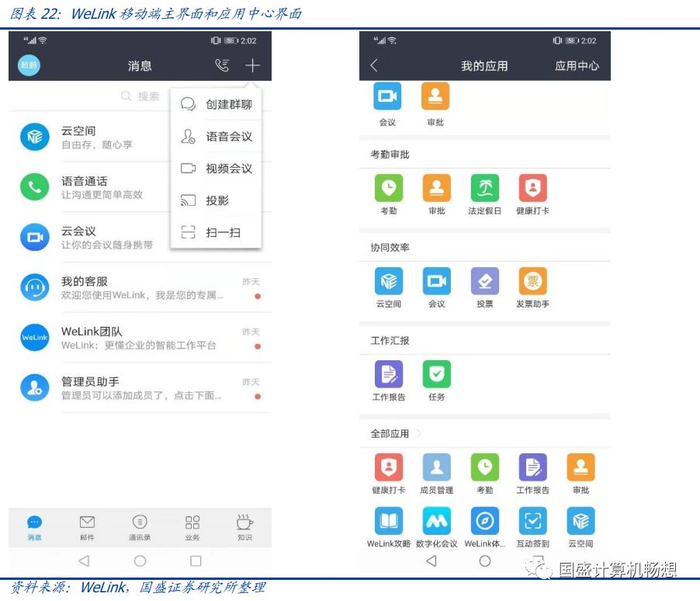The image size is (700, 601).
Task: Open the 管理员助手 conversation
Action: 140,388
